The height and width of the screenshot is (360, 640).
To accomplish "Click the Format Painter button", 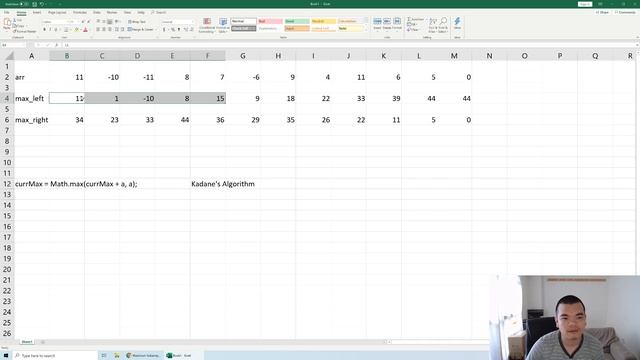I will (x=24, y=31).
